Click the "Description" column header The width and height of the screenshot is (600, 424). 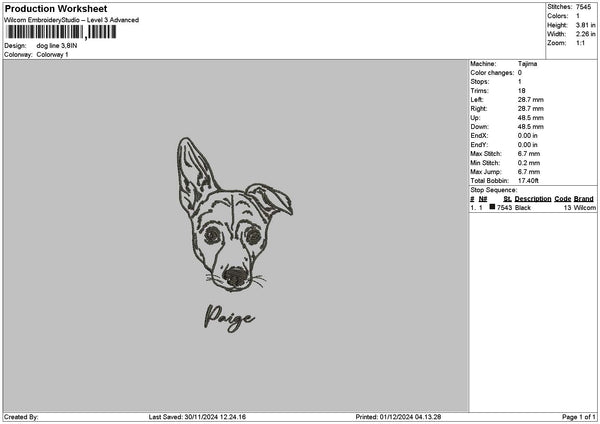[x=533, y=199]
